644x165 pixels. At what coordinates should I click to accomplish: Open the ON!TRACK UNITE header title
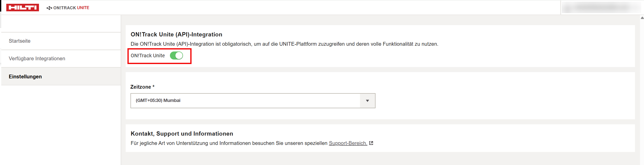pyautogui.click(x=71, y=8)
